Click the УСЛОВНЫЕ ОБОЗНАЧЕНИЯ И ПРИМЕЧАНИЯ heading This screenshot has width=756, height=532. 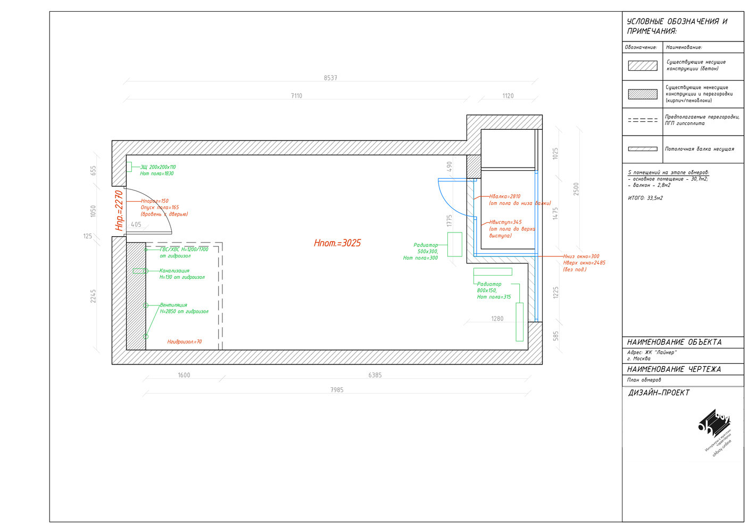pos(676,26)
